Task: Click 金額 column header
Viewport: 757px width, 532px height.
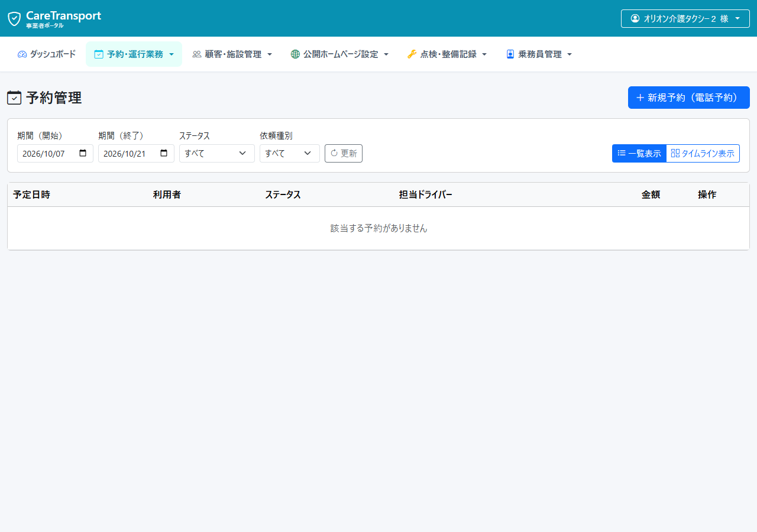Action: [651, 194]
